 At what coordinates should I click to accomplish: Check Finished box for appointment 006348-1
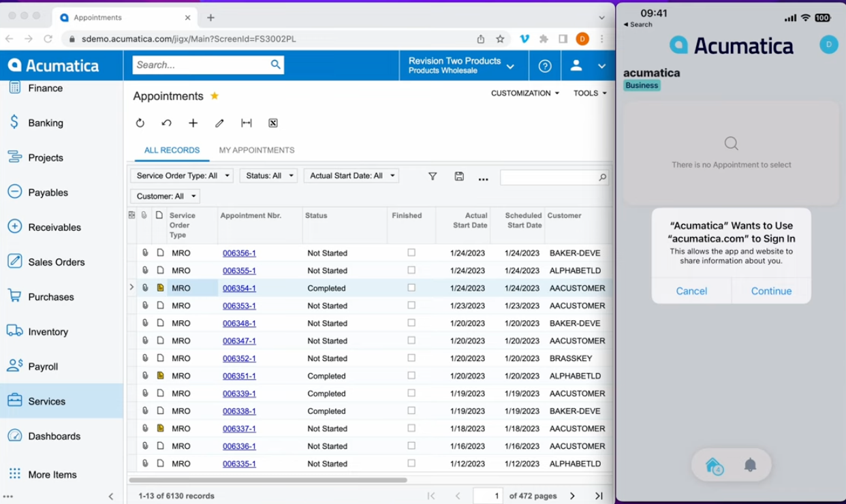click(411, 323)
